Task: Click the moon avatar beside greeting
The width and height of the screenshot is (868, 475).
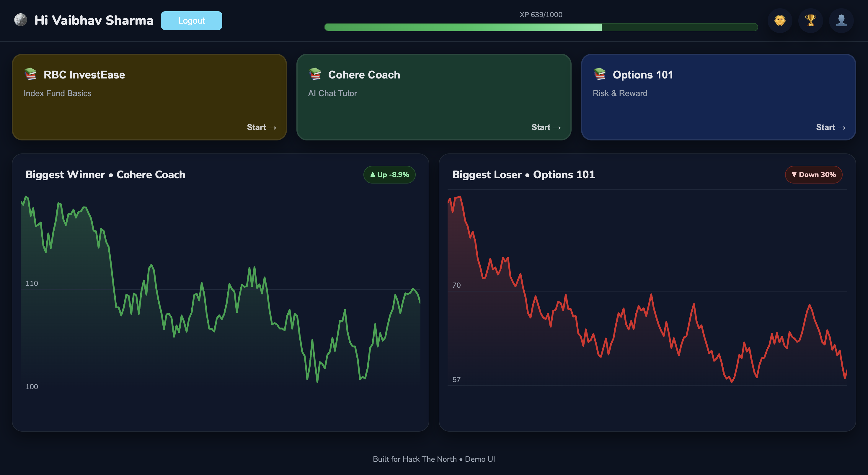Action: [x=21, y=20]
